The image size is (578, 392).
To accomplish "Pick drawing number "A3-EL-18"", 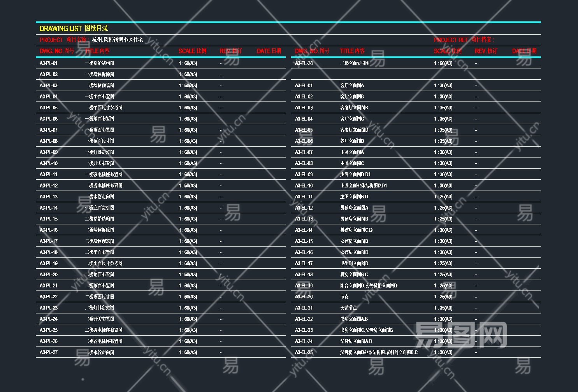I will coord(304,275).
